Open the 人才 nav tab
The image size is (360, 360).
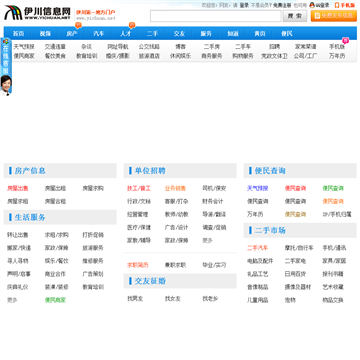125,34
